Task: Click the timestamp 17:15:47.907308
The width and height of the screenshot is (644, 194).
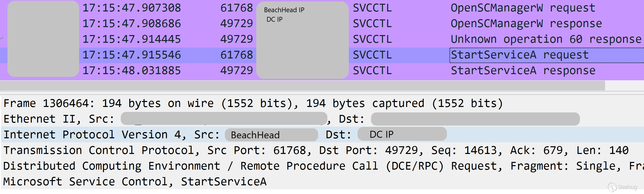Action: pyautogui.click(x=131, y=8)
